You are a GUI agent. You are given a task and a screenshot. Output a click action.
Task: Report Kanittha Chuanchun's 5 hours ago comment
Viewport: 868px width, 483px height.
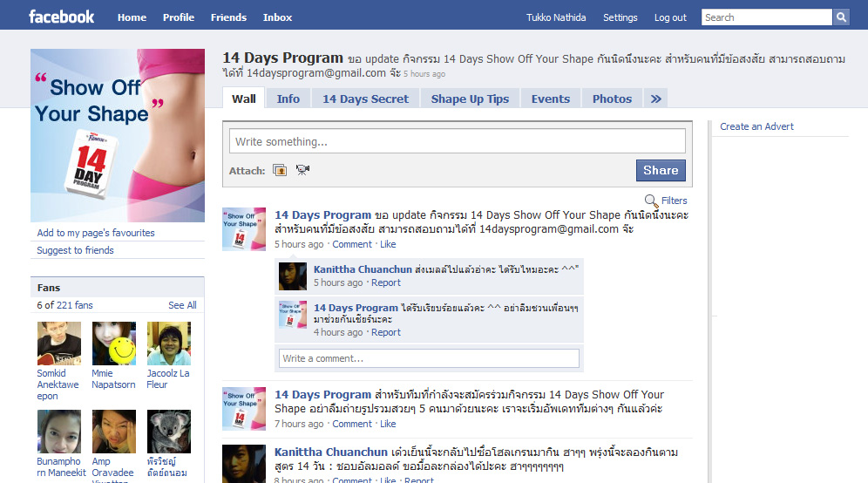tap(386, 282)
